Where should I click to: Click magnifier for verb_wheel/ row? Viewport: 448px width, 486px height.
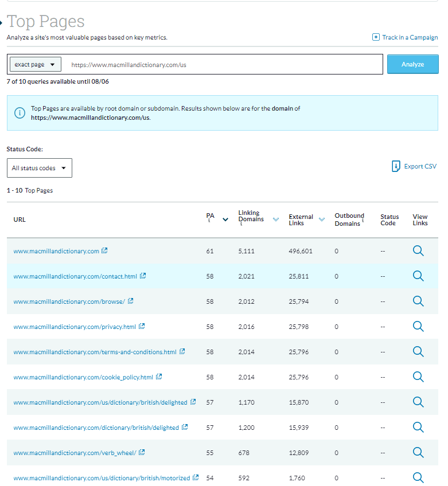[x=418, y=453]
